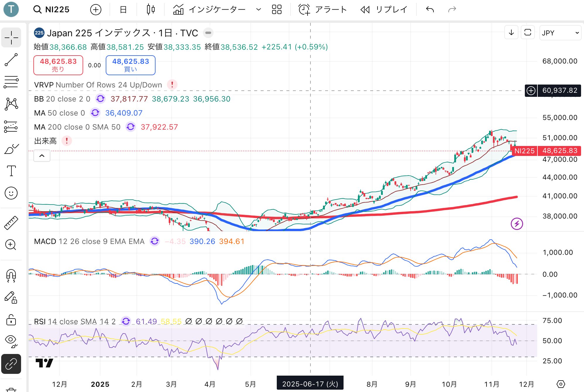This screenshot has height=392, width=584.
Task: Select the text annotation tool
Action: (x=11, y=171)
